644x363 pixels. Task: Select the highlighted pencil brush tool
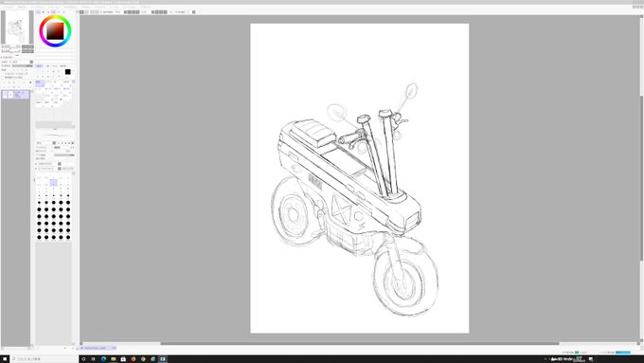(x=40, y=83)
